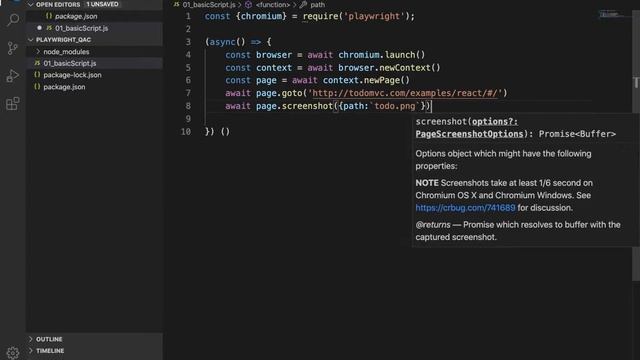Click the todomvc.com URL in line 7

(405, 93)
